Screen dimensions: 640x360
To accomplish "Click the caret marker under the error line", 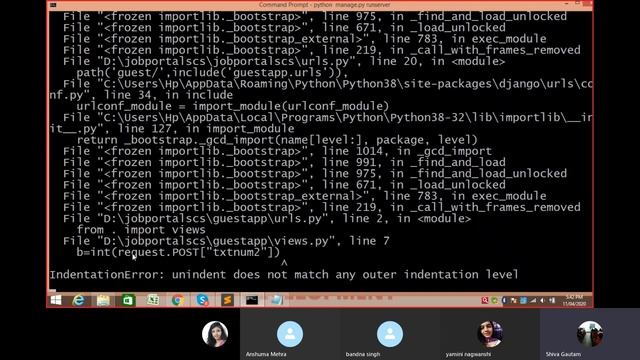I will (284, 263).
